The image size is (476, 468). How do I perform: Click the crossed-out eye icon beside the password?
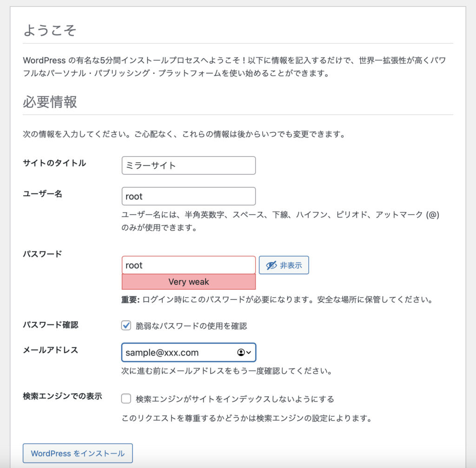click(271, 265)
